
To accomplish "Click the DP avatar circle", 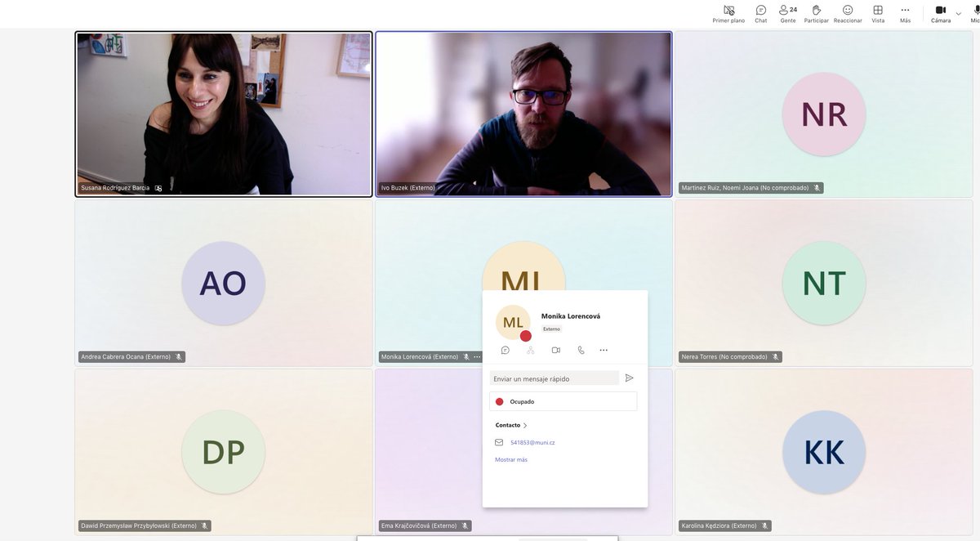I will coord(223,452).
